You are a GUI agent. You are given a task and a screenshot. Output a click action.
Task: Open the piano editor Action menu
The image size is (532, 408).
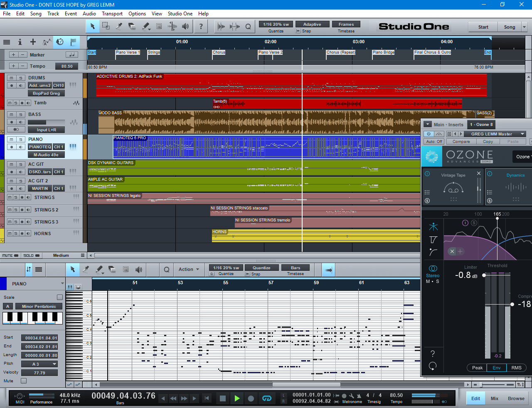[189, 270]
